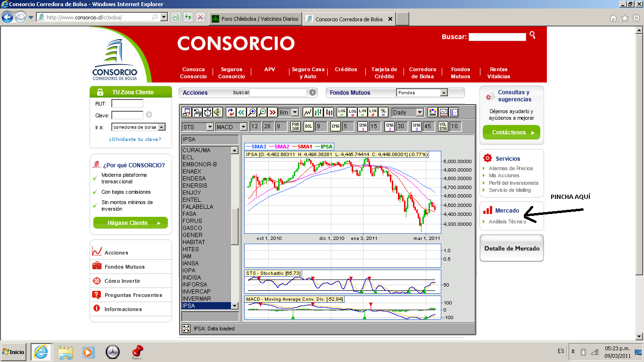Toggle the SMA 1 indicator button

[x=362, y=126]
